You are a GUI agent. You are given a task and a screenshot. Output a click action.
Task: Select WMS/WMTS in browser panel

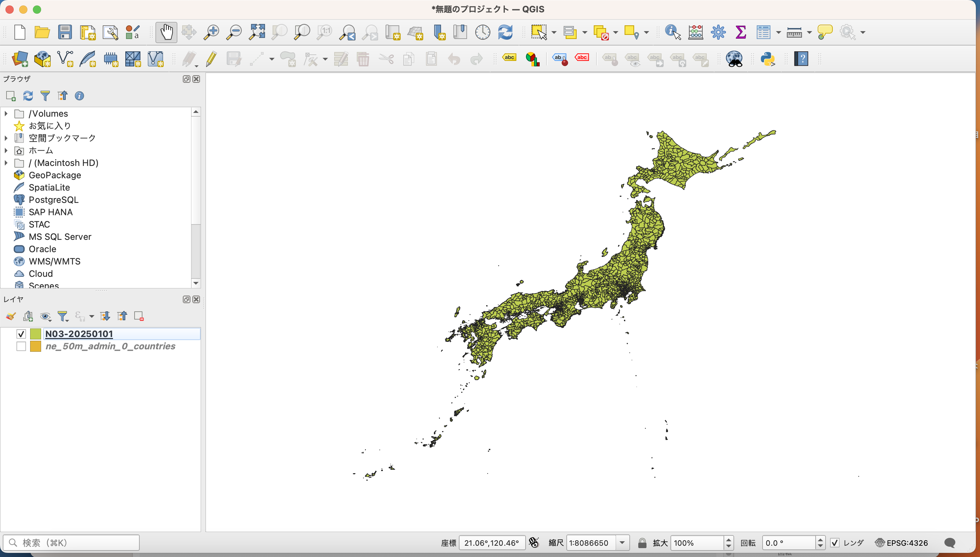coord(54,261)
